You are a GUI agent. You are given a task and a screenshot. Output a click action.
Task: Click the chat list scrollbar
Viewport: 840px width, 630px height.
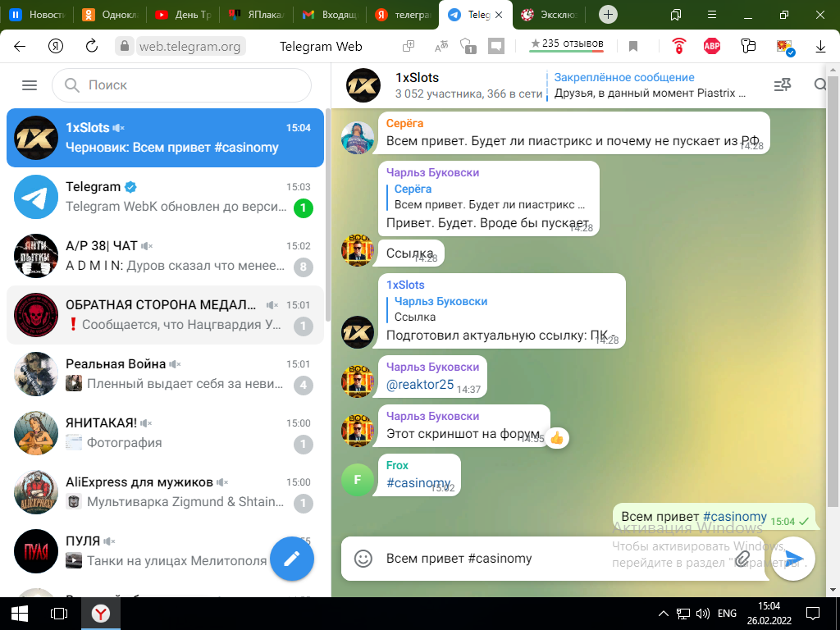(328, 213)
